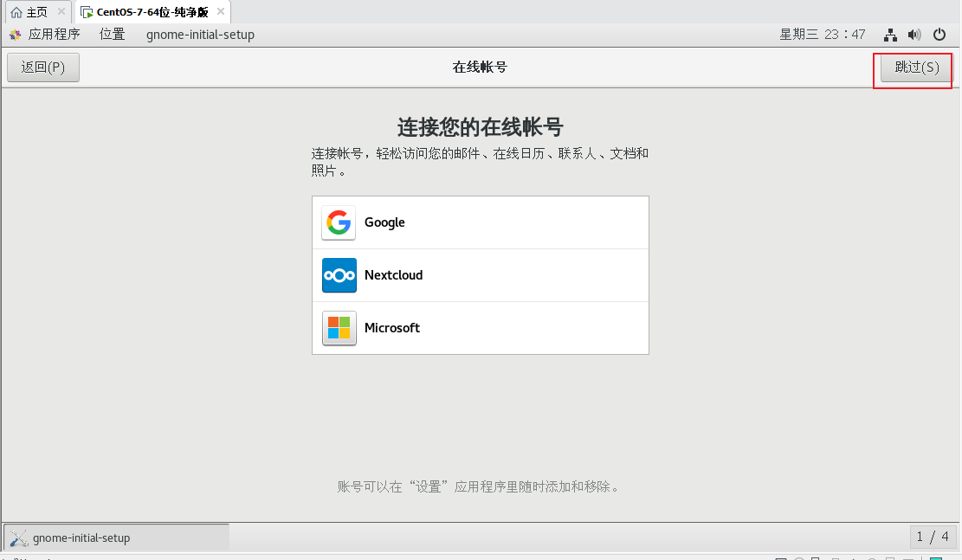The height and width of the screenshot is (560, 962).
Task: Click the Nextcloud logo icon
Action: pyautogui.click(x=339, y=275)
